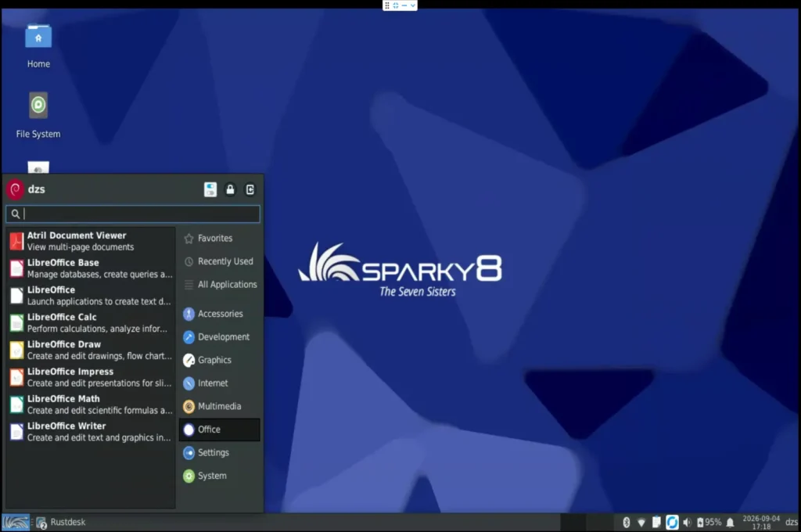801x532 pixels.
Task: Open the LibreOffice start center entry
Action: point(91,296)
